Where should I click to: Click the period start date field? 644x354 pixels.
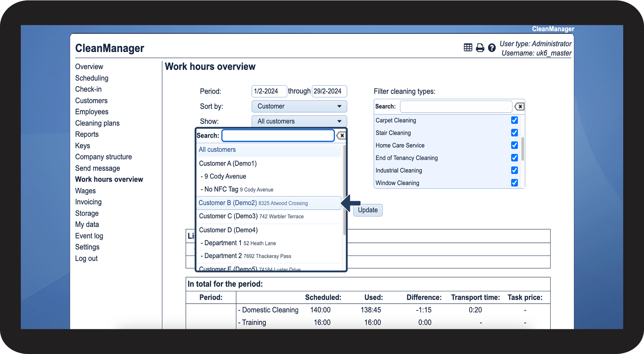[x=269, y=91]
